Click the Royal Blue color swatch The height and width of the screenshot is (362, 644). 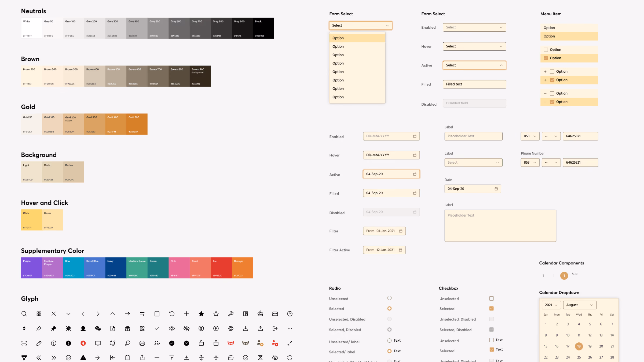95,268
